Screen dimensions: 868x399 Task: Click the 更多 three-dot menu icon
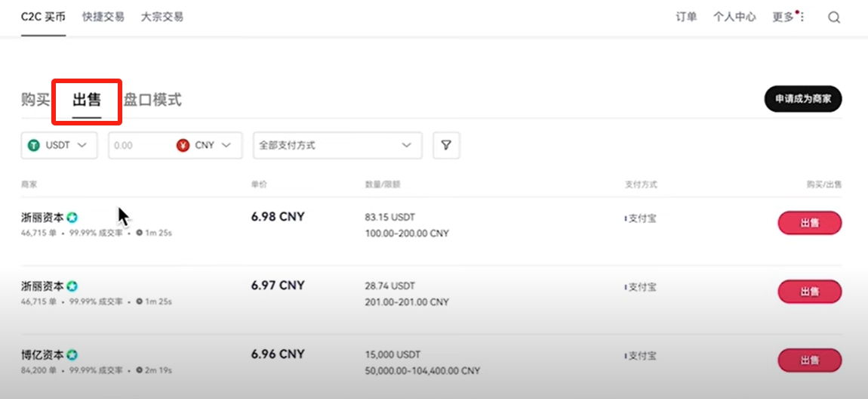[802, 17]
